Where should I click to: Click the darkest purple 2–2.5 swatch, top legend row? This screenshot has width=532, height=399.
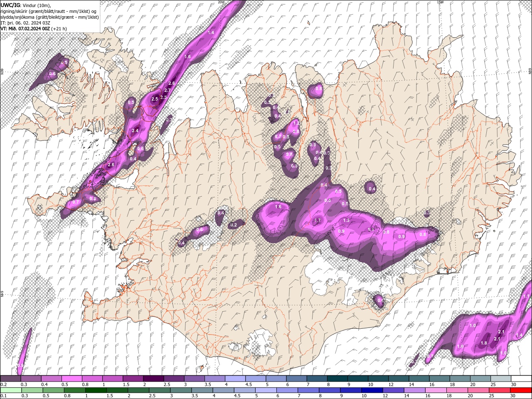[x=153, y=379]
